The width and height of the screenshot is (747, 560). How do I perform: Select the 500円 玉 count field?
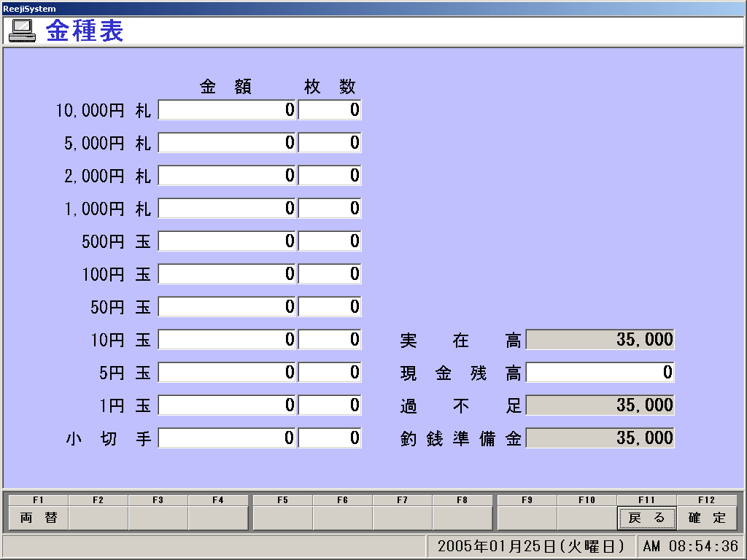point(329,241)
